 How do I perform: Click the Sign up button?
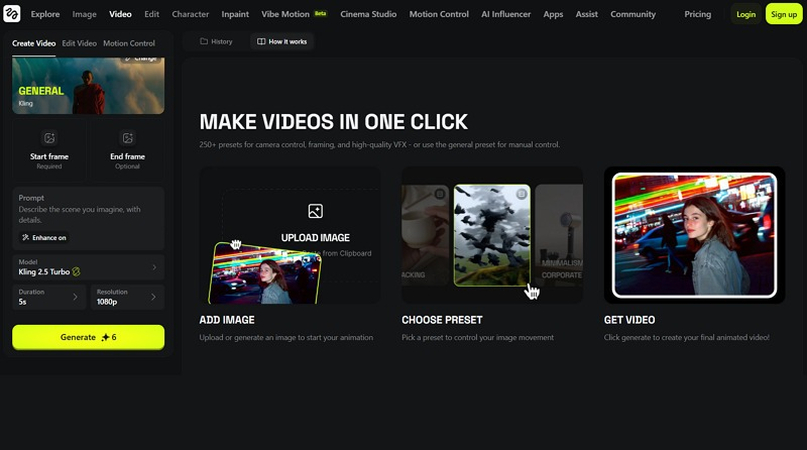click(783, 14)
